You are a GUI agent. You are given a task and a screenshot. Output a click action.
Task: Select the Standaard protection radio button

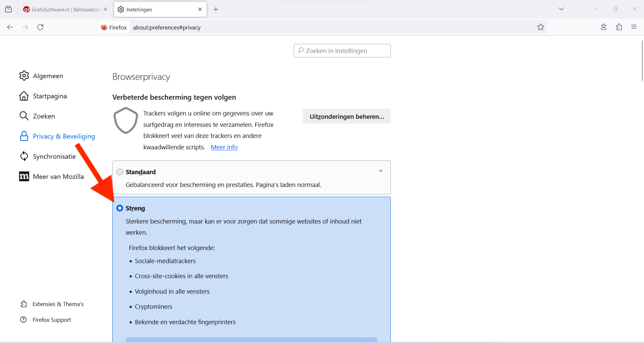click(x=120, y=172)
